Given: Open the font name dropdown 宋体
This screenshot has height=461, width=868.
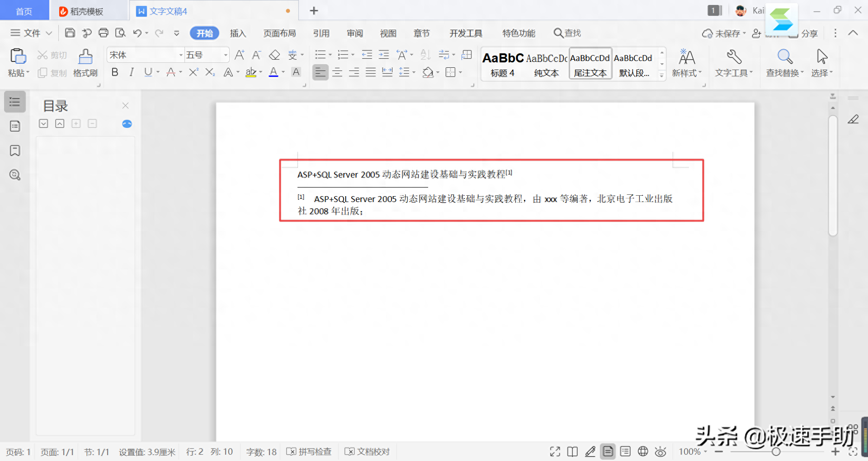Looking at the screenshot, I should coord(181,55).
